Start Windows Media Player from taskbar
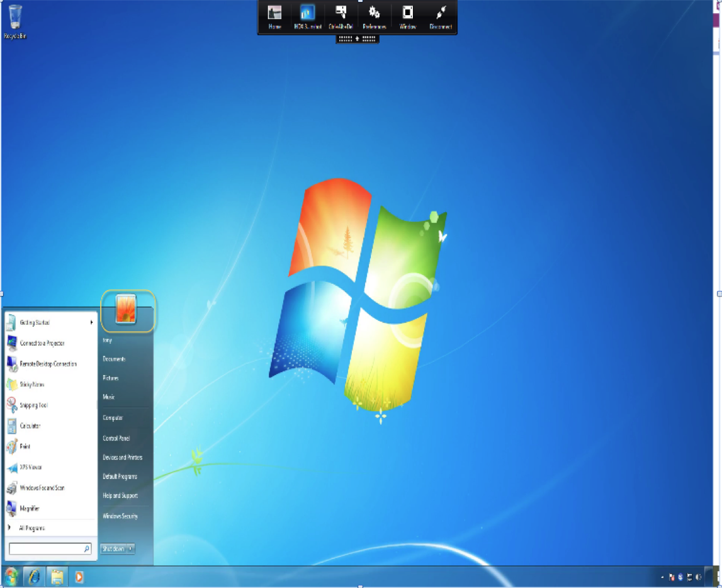 point(79,576)
